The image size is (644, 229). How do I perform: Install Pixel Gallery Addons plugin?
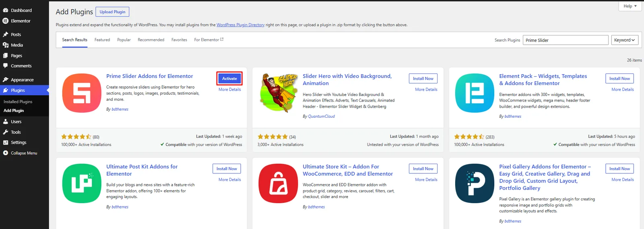point(619,169)
